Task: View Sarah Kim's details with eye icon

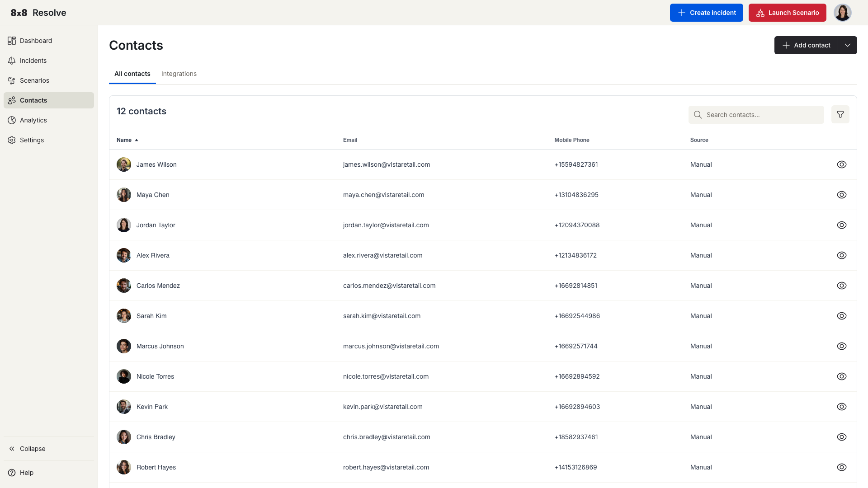Action: point(841,316)
